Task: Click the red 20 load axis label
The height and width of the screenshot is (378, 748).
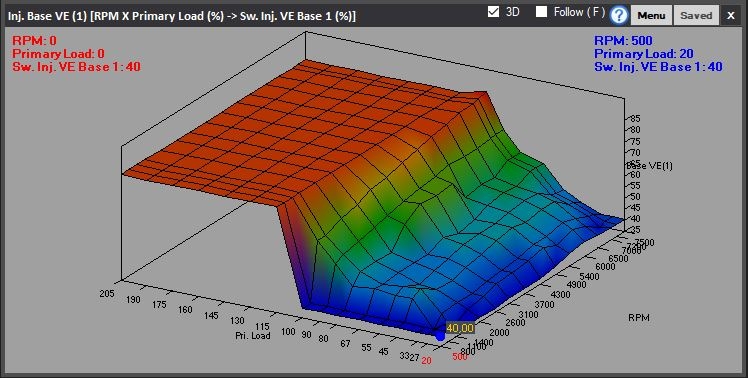Action: (x=426, y=361)
